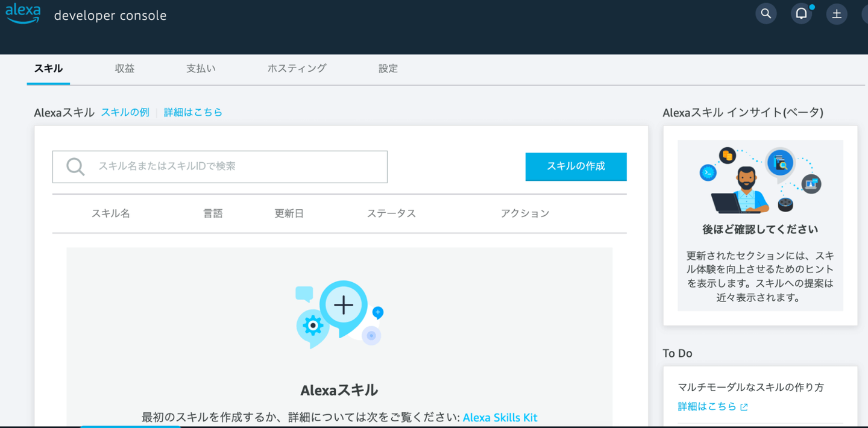Image resolution: width=868 pixels, height=428 pixels.
Task: Click the insights developer illustration
Action: coord(760,180)
